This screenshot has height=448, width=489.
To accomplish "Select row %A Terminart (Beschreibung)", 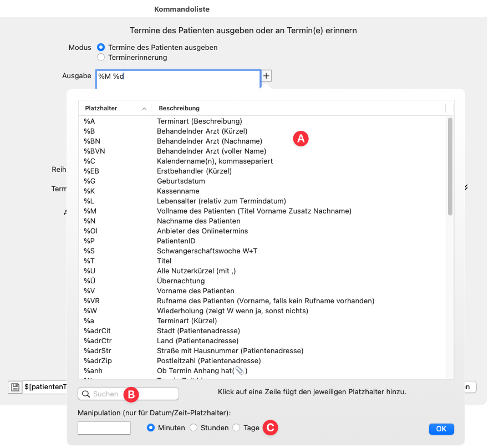I will click(x=263, y=121).
